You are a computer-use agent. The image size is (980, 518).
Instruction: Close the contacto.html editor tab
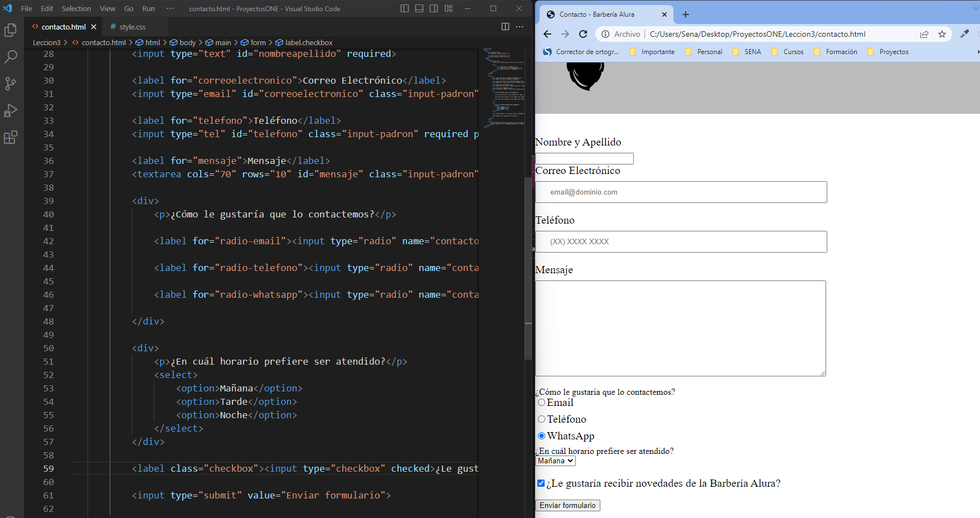(94, 27)
